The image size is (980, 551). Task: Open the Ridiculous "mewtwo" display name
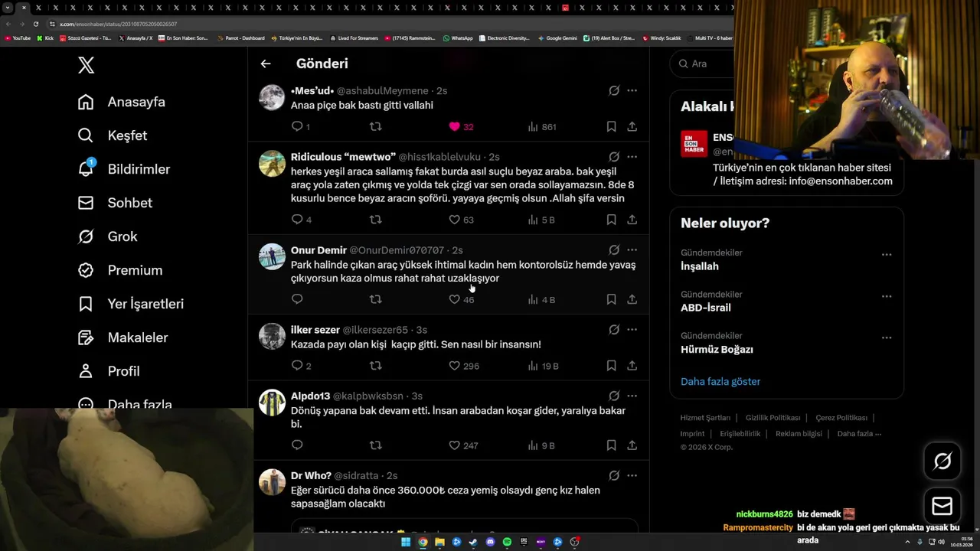coord(343,157)
